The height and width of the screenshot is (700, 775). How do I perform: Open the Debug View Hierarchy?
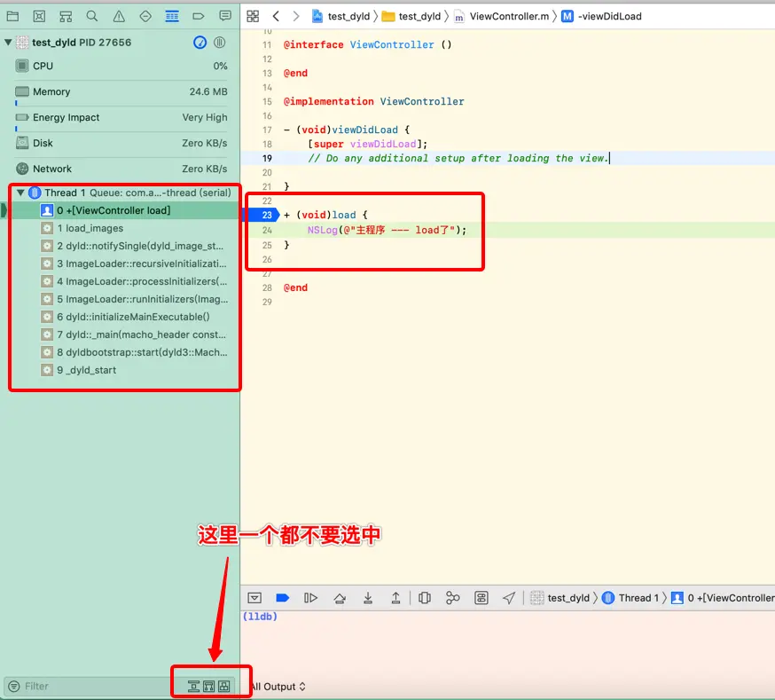coord(425,598)
